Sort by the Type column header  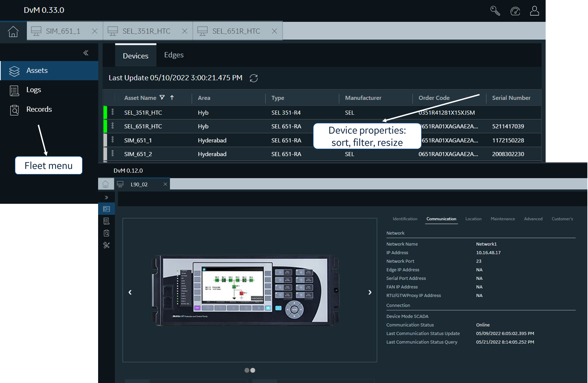click(278, 98)
